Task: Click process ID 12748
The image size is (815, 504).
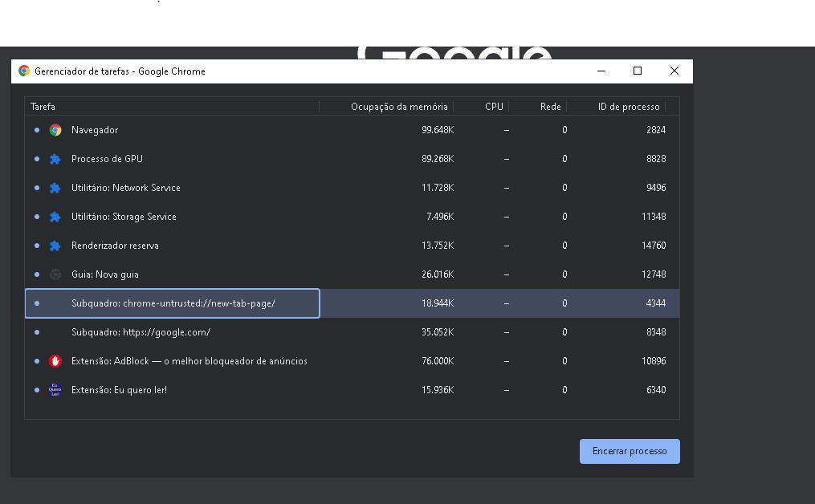Action: tap(654, 274)
